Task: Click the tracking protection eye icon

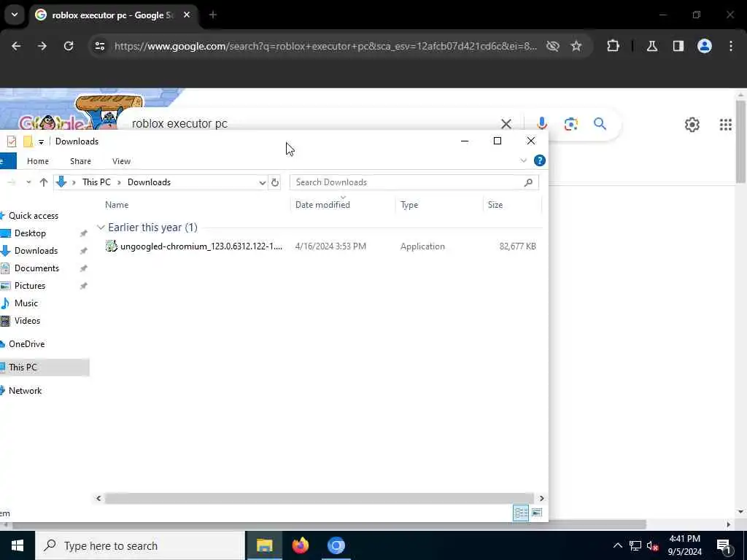Action: (x=553, y=46)
